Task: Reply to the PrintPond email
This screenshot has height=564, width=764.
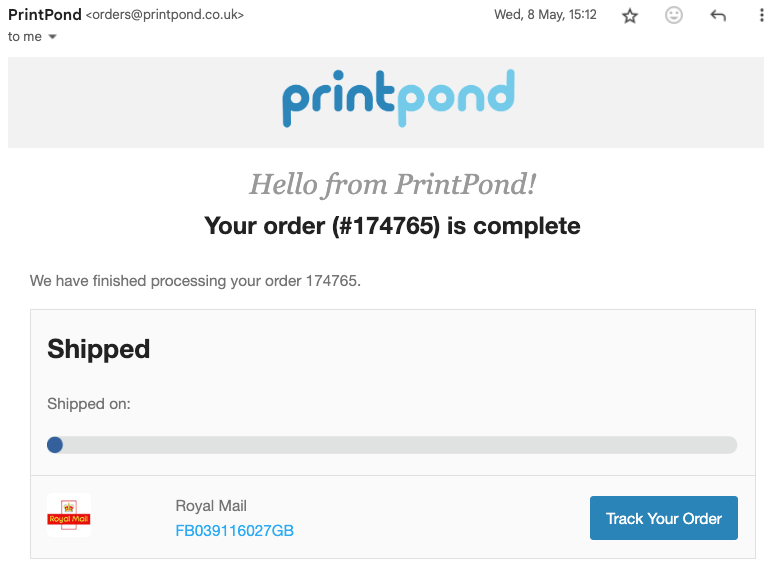Action: 717,16
